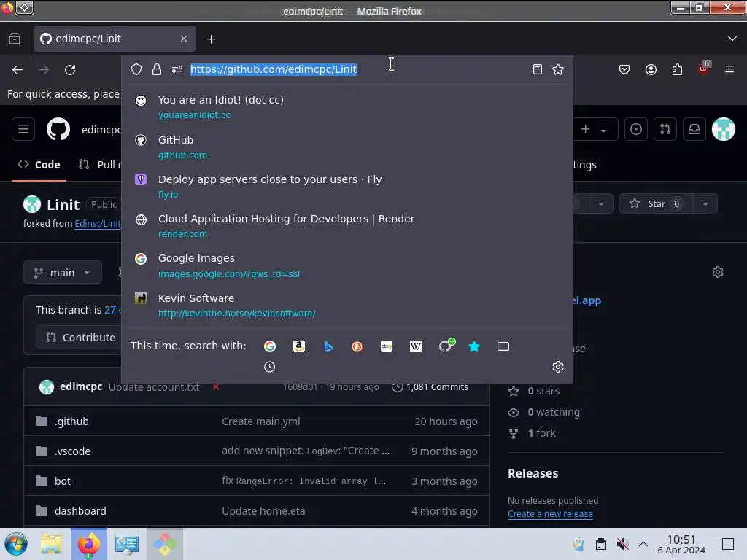The width and height of the screenshot is (747, 560).
Task: Search bookmarks with star icon
Action: [474, 346]
